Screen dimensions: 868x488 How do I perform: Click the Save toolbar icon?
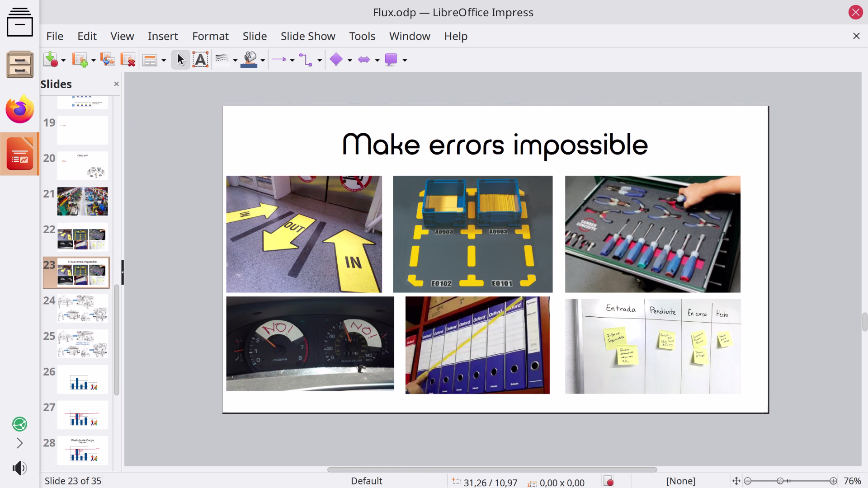(x=51, y=60)
